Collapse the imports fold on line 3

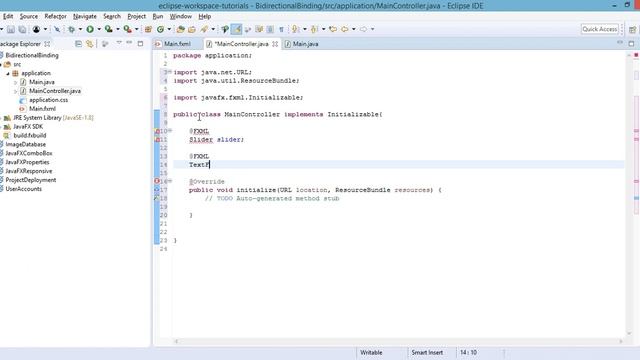tap(170, 72)
